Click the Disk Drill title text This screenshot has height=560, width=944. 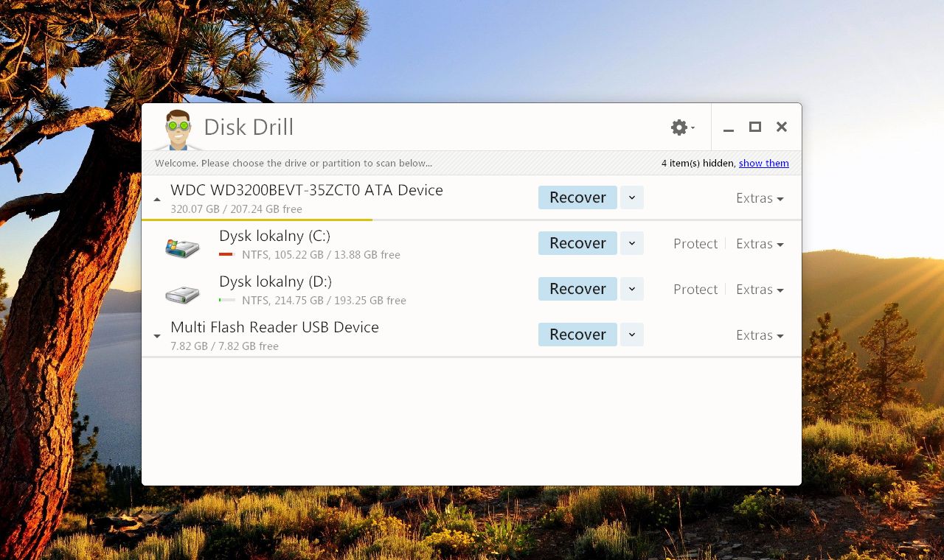point(249,127)
